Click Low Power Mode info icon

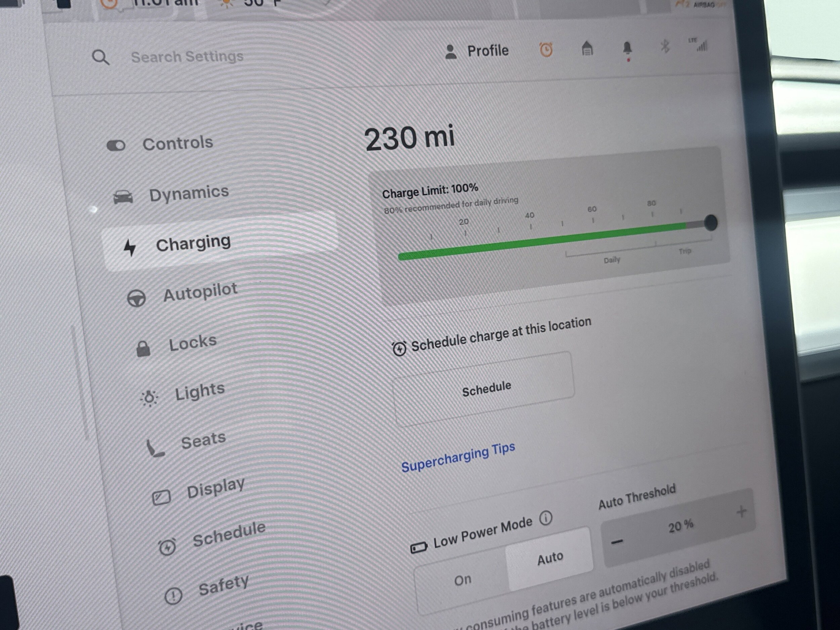pyautogui.click(x=546, y=518)
